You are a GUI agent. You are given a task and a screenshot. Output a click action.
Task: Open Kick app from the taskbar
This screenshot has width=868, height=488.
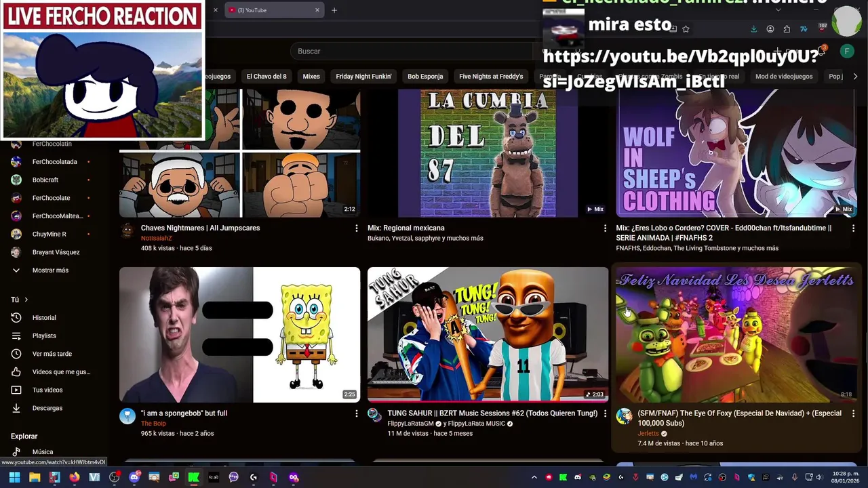click(194, 477)
